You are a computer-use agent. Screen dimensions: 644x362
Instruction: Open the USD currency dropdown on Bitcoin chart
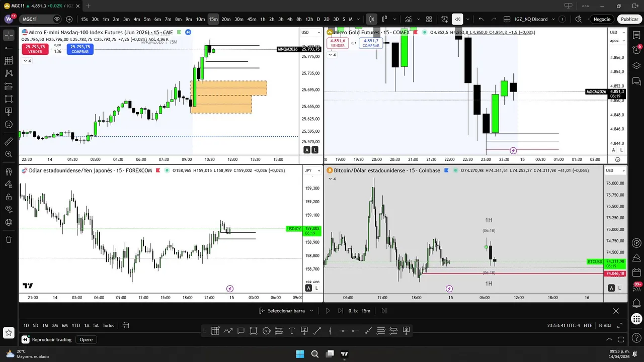(x=614, y=170)
